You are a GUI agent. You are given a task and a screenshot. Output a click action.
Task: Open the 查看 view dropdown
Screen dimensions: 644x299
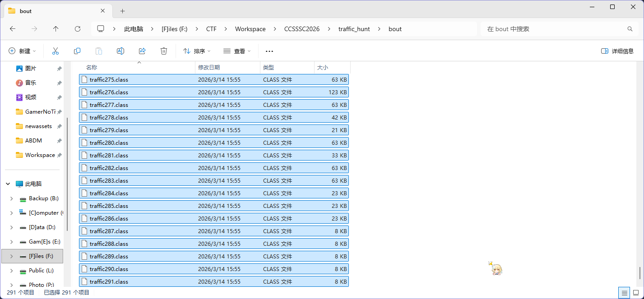coord(236,51)
